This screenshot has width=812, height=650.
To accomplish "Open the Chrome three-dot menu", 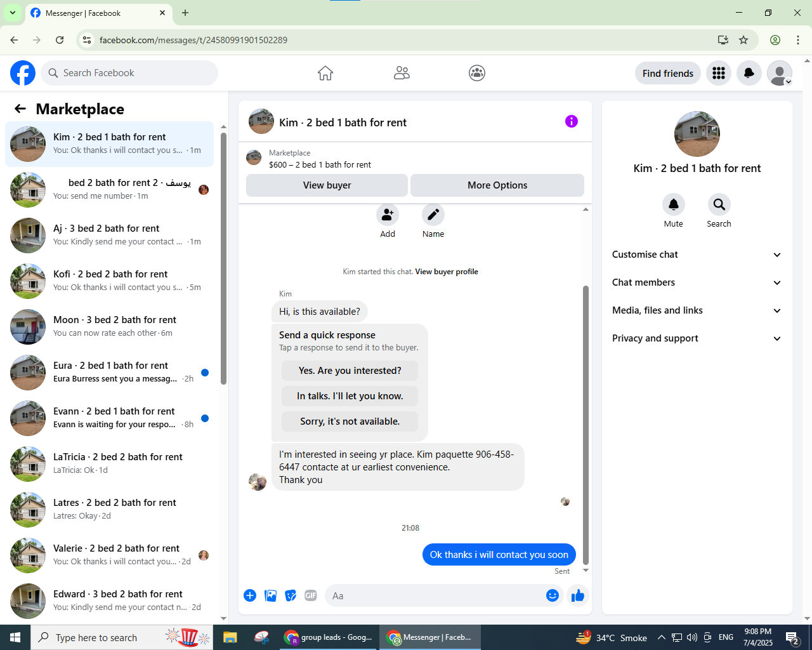I will [798, 40].
